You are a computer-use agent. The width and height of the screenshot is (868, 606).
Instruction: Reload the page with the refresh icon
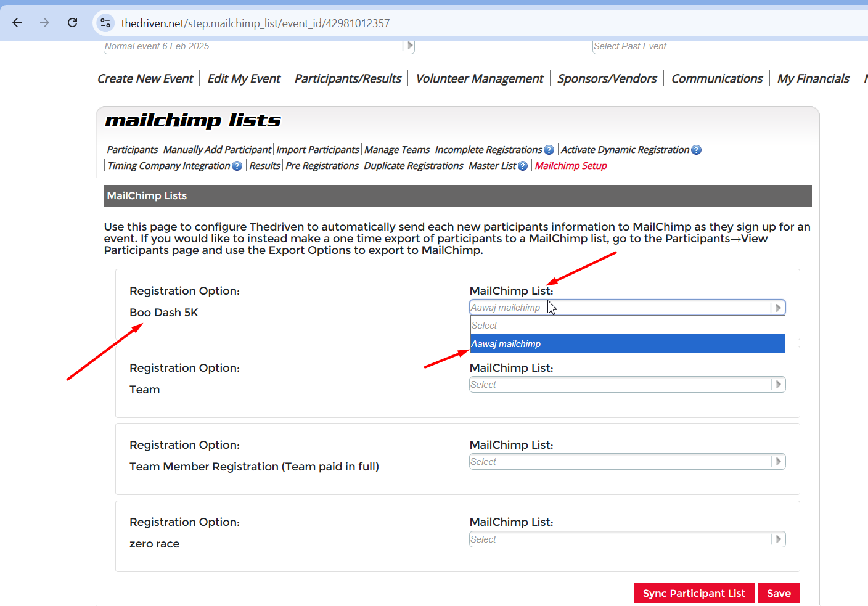(x=72, y=23)
